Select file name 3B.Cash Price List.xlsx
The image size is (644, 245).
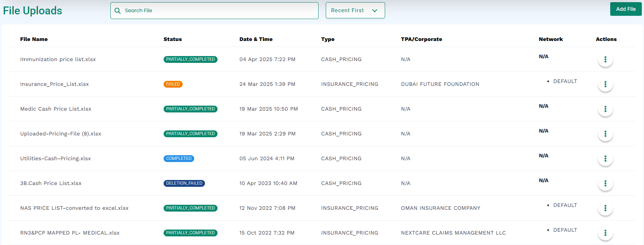pyautogui.click(x=51, y=183)
